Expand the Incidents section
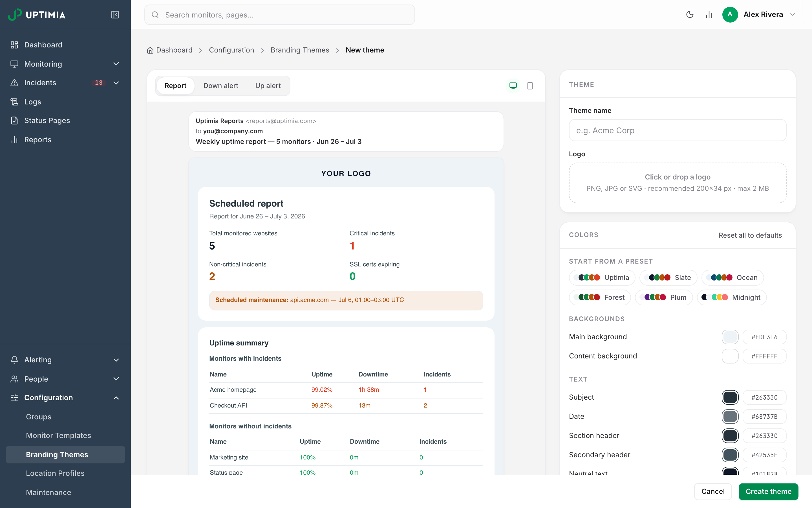The image size is (812, 508). pyautogui.click(x=116, y=83)
